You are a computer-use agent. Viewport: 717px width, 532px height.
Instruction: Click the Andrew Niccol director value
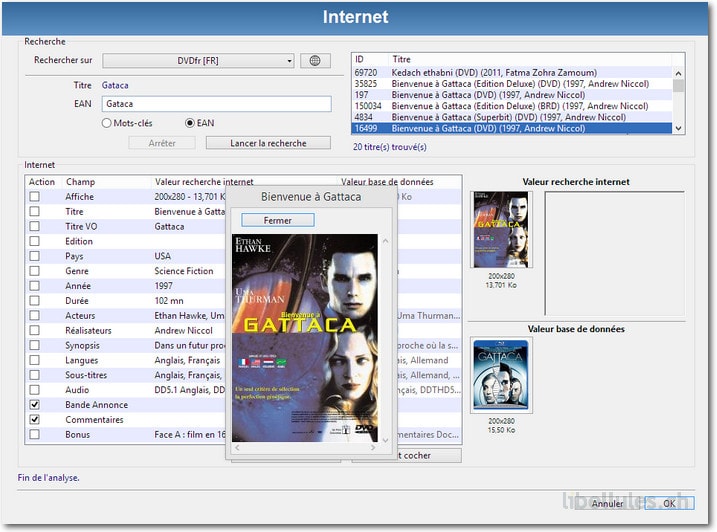pos(183,331)
